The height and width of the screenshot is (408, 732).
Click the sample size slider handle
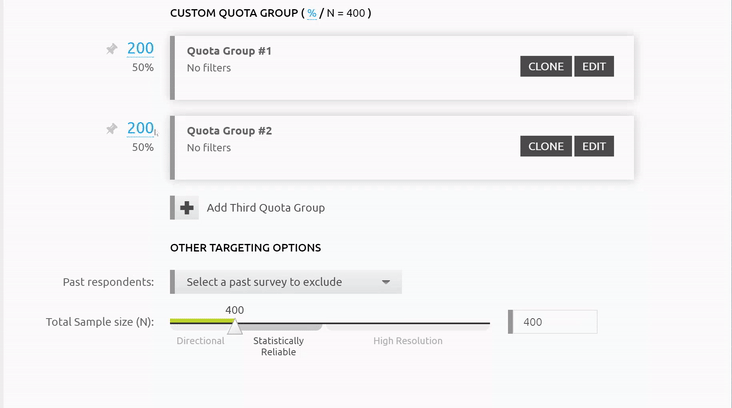click(234, 326)
